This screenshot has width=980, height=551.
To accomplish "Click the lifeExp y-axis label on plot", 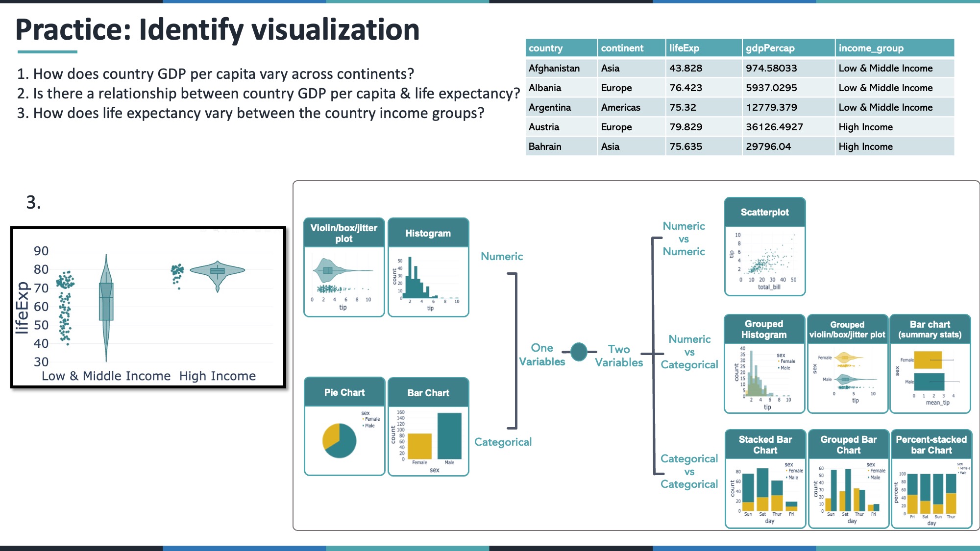I will pos(22,308).
